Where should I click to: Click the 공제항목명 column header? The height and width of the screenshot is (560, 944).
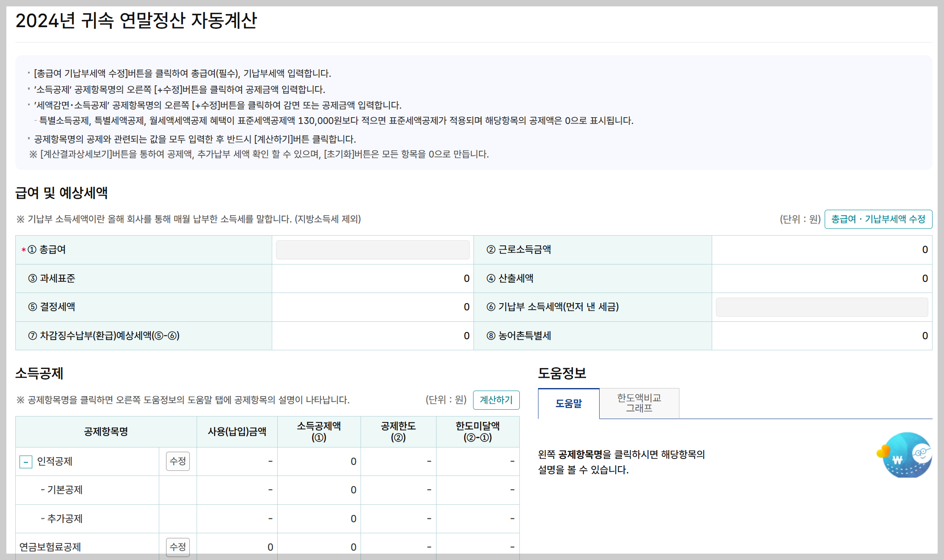coord(106,432)
